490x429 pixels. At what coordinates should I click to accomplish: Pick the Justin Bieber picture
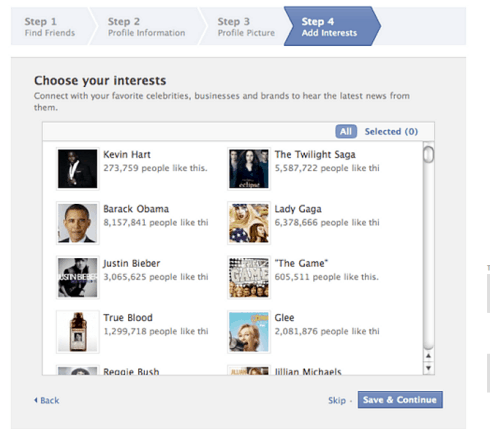[78, 277]
